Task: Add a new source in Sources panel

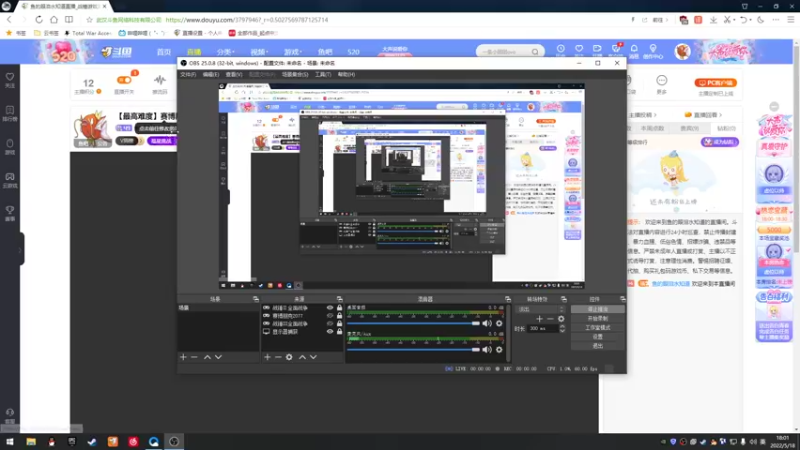Action: tap(267, 357)
